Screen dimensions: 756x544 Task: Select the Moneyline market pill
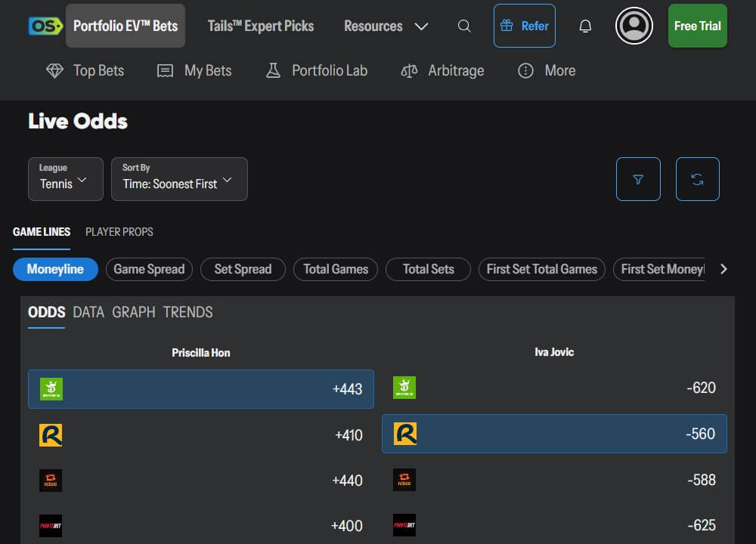55,269
